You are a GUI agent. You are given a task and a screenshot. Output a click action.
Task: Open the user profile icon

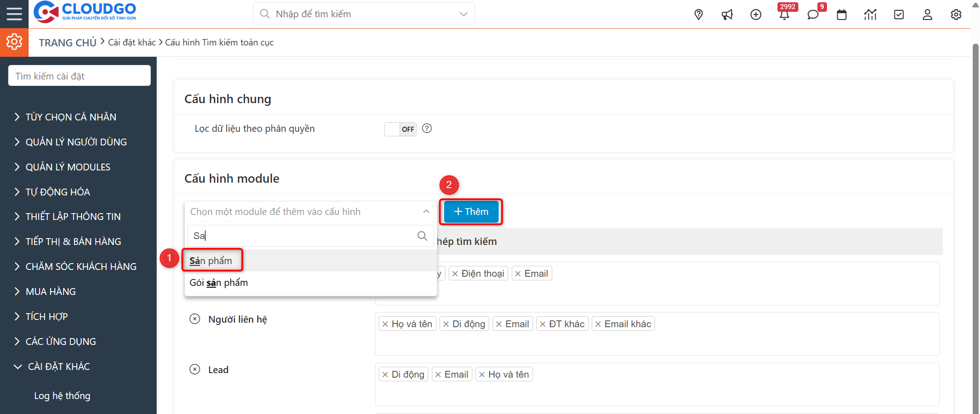tap(927, 15)
